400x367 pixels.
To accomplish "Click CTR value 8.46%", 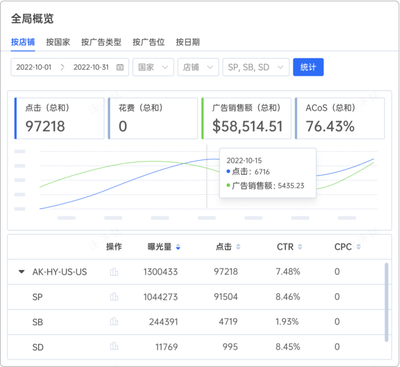I will (288, 297).
